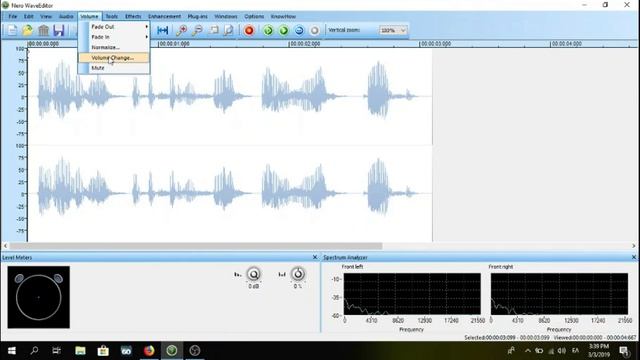The image size is (640, 360).
Task: Save the file with the floppy icon
Action: coord(59,30)
